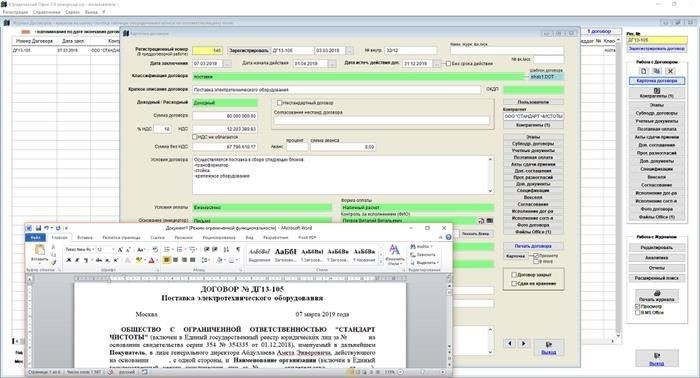Open date picker for Дата начала действия

(332, 64)
